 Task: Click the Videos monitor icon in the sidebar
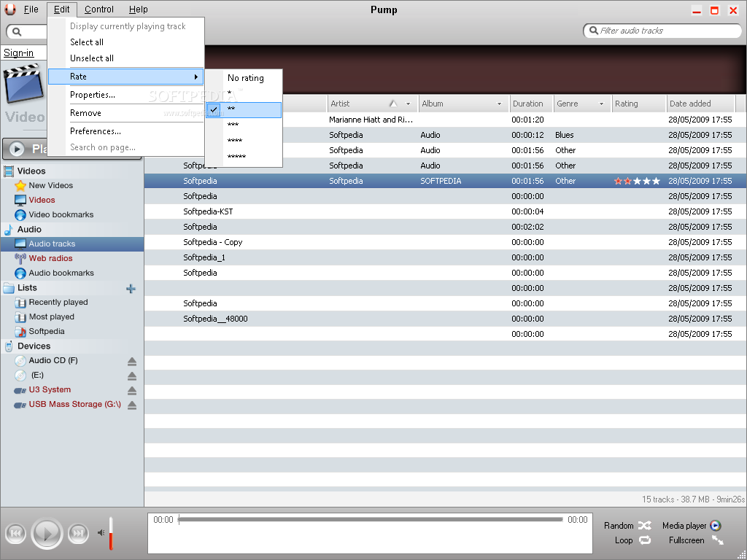coord(20,200)
